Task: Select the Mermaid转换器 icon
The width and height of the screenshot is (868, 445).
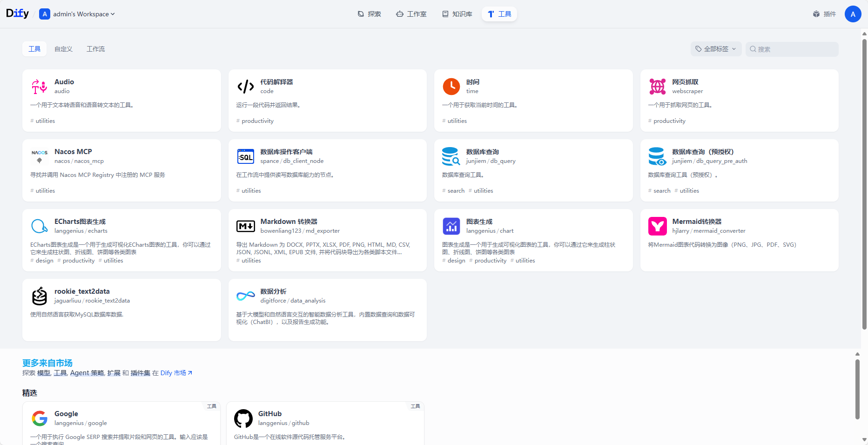Action: pos(657,226)
